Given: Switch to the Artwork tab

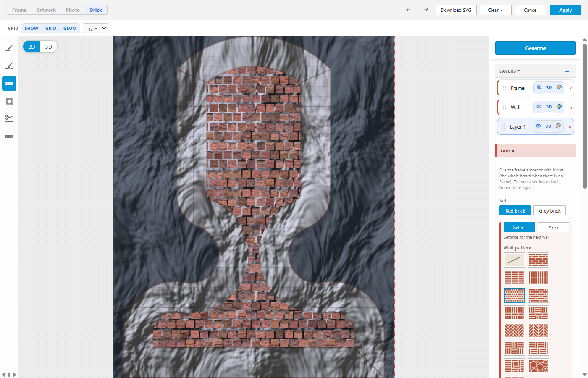Looking at the screenshot, I should point(46,10).
